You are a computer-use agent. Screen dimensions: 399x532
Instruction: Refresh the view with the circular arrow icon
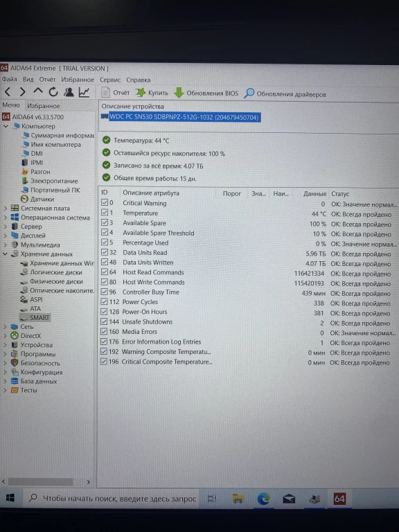(x=53, y=91)
